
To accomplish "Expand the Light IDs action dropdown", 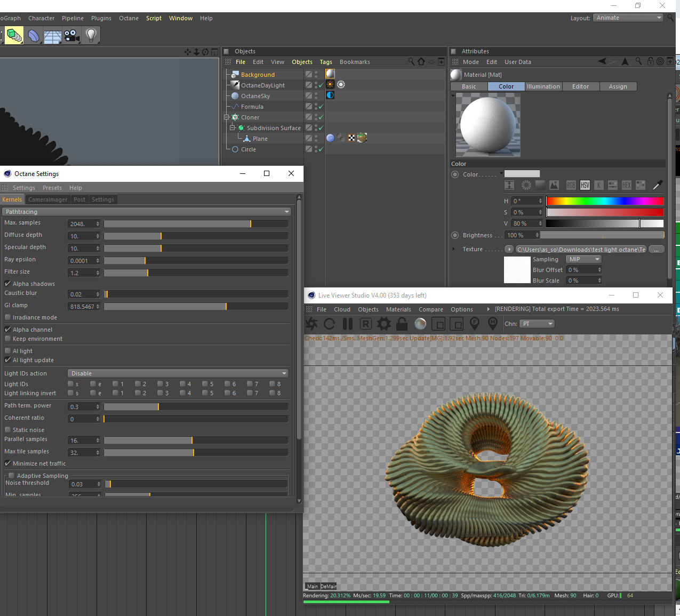I will click(179, 373).
